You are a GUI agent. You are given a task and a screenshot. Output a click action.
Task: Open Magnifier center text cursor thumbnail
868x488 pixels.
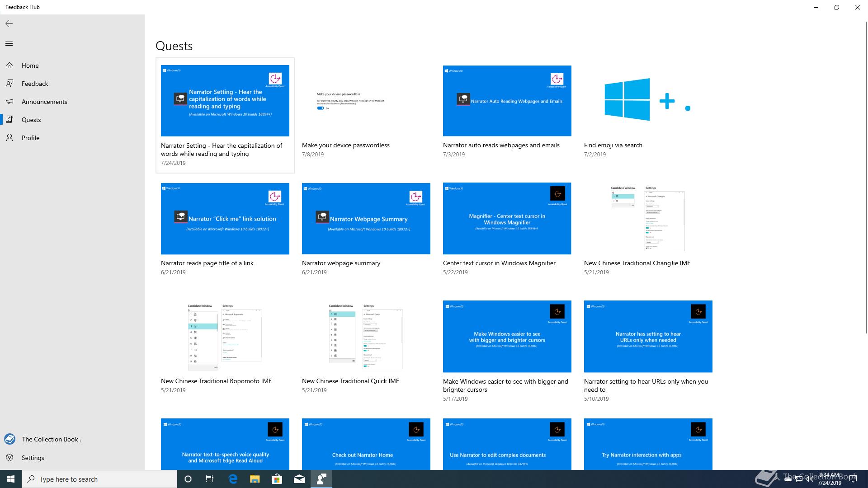pyautogui.click(x=507, y=219)
